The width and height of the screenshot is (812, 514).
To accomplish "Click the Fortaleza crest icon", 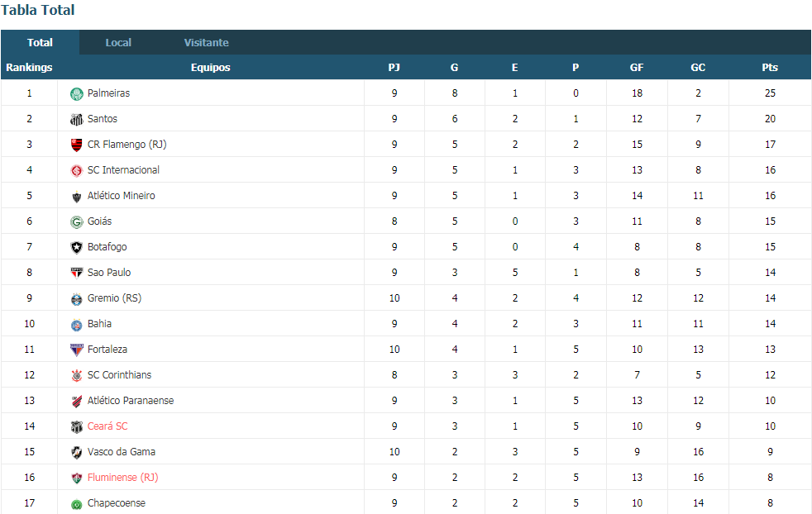I will [x=77, y=350].
